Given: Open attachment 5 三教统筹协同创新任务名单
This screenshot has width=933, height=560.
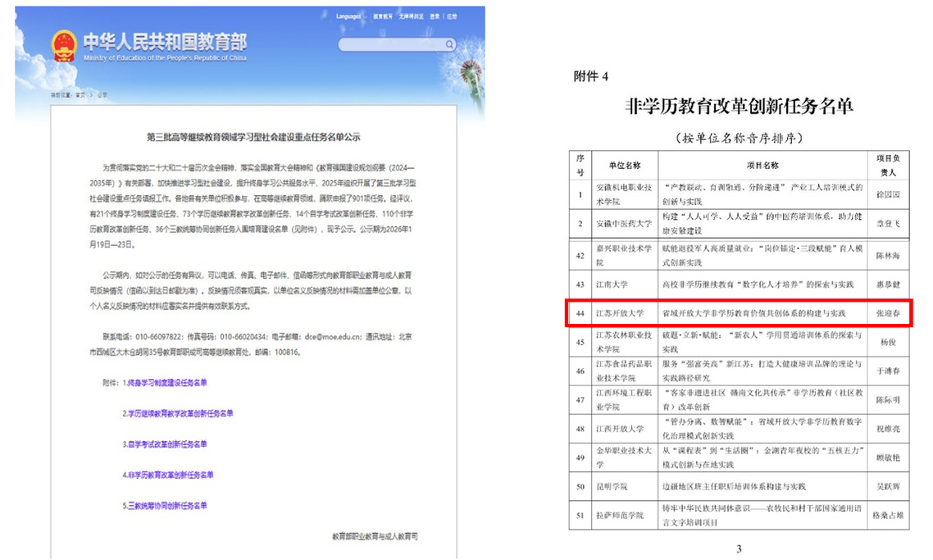Looking at the screenshot, I should [x=165, y=505].
